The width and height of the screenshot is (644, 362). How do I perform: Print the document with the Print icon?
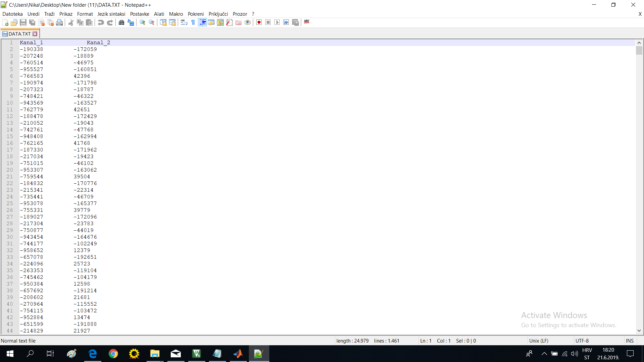tap(60, 22)
